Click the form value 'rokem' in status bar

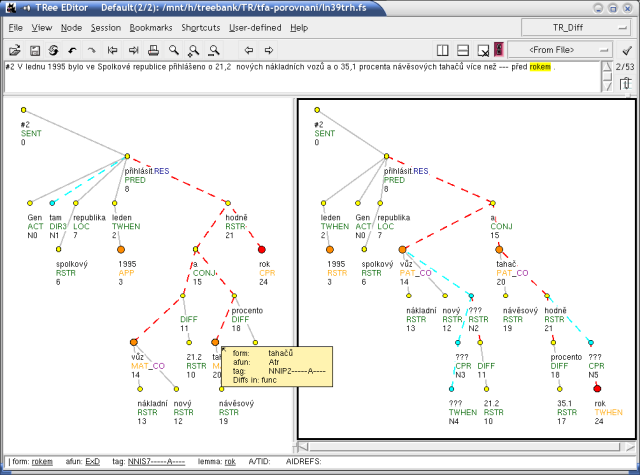42,462
